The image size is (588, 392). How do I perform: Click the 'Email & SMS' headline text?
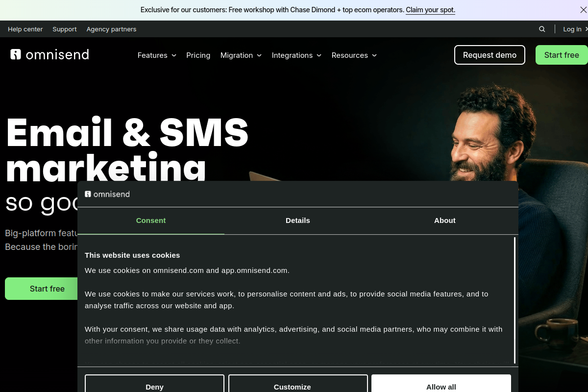[127, 132]
